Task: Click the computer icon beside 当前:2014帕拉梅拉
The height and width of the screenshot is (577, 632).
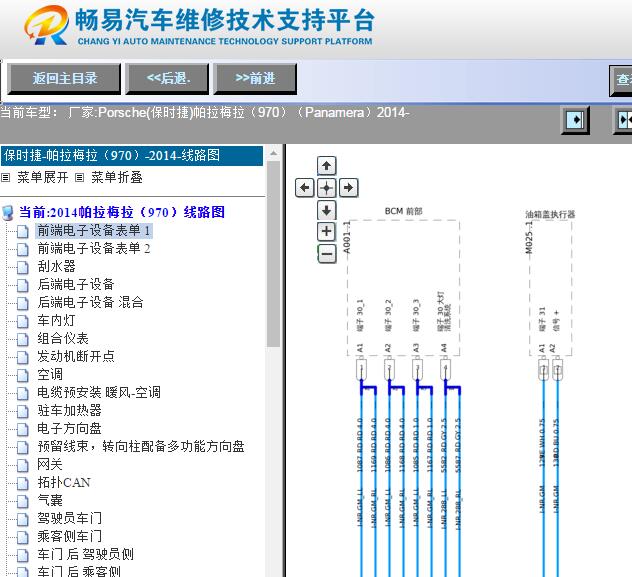Action: tap(8, 213)
